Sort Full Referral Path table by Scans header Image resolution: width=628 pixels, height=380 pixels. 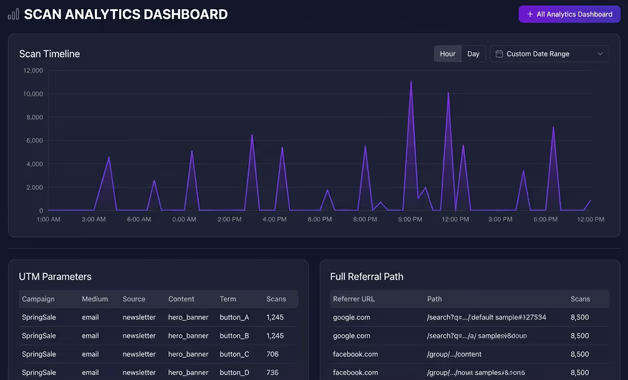[x=580, y=299]
